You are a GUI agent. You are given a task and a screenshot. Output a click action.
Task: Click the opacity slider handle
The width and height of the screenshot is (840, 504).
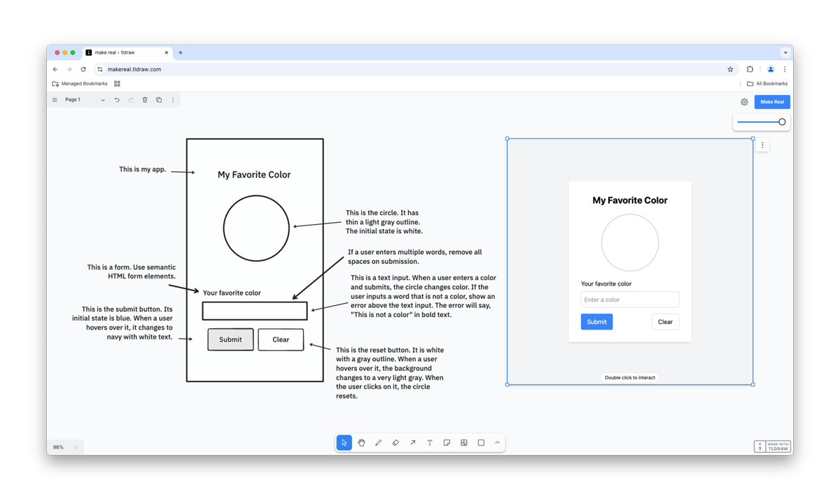click(782, 122)
